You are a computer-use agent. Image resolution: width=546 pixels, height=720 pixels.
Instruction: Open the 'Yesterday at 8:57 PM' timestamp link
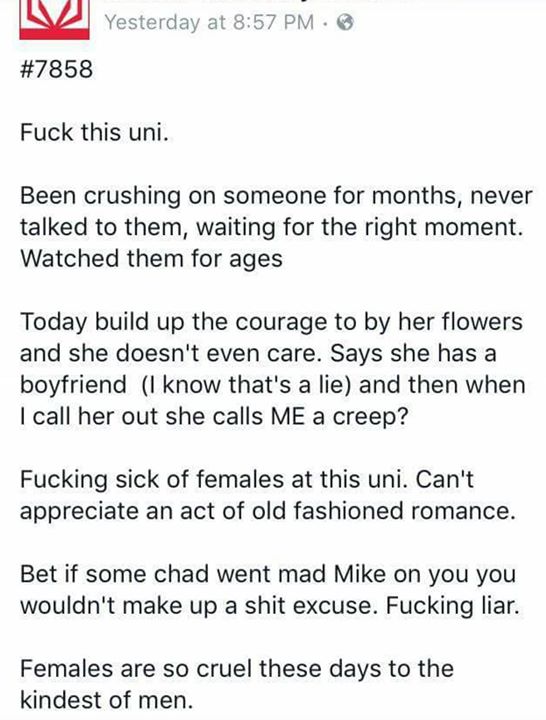(x=209, y=22)
